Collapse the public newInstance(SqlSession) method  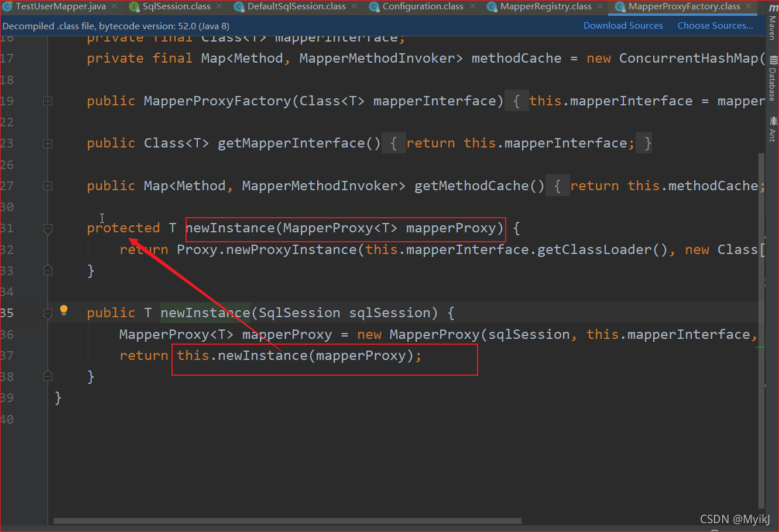(x=48, y=313)
